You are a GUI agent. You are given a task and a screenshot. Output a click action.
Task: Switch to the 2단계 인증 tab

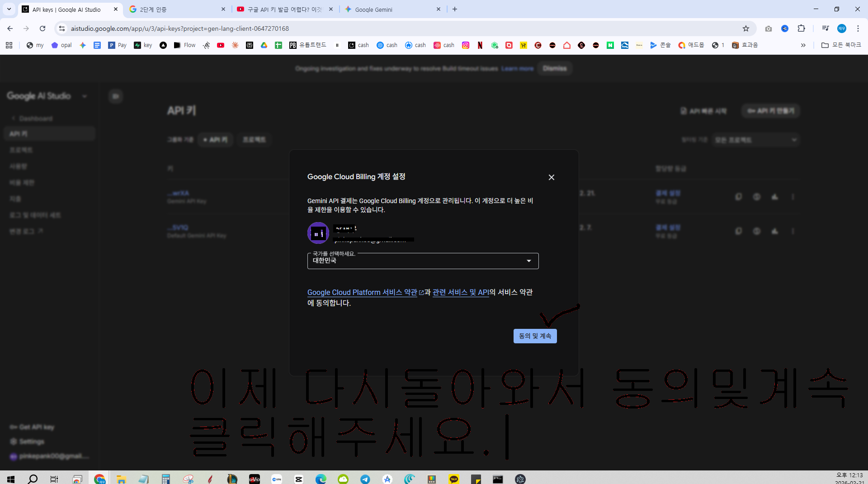tap(177, 9)
